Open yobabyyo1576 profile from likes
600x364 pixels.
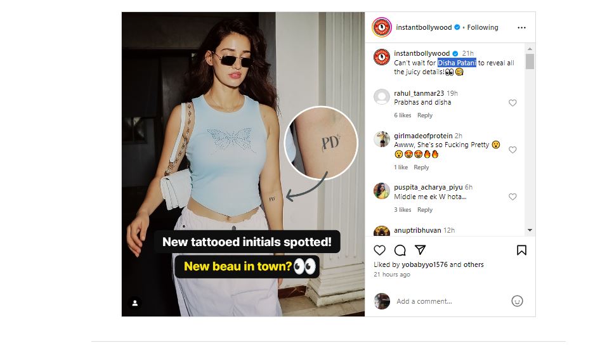[x=424, y=265]
